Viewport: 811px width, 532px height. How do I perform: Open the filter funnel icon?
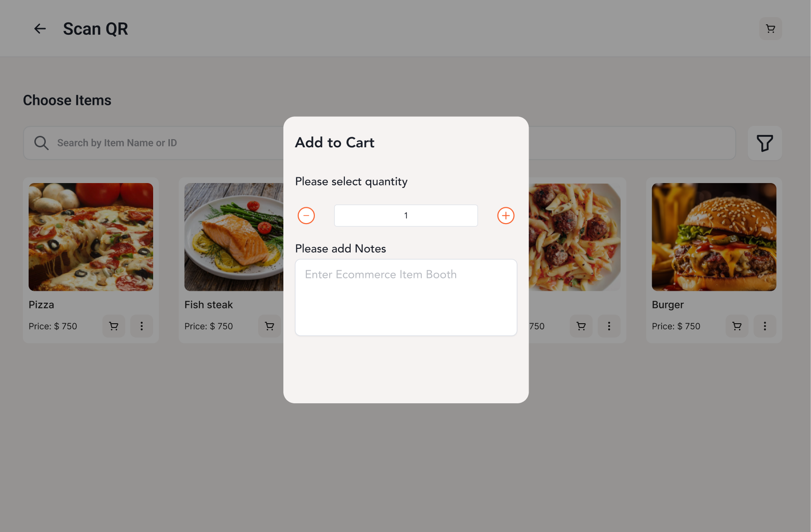(765, 143)
